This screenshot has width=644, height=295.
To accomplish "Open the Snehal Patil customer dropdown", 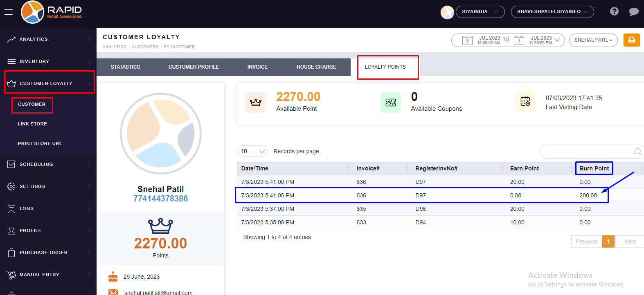I will point(593,40).
